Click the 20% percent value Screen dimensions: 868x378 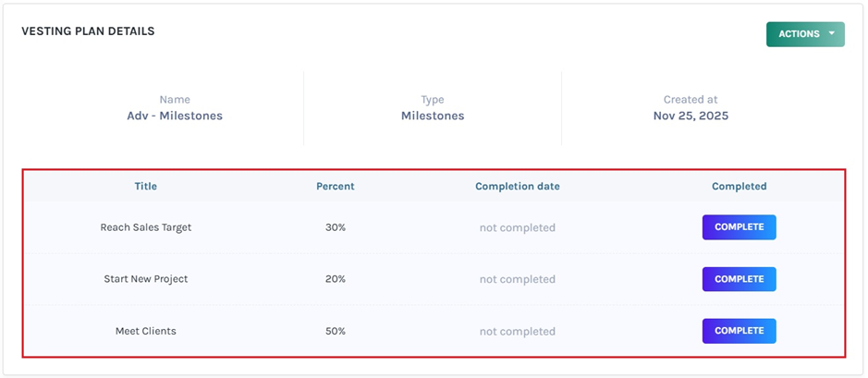[x=336, y=279]
